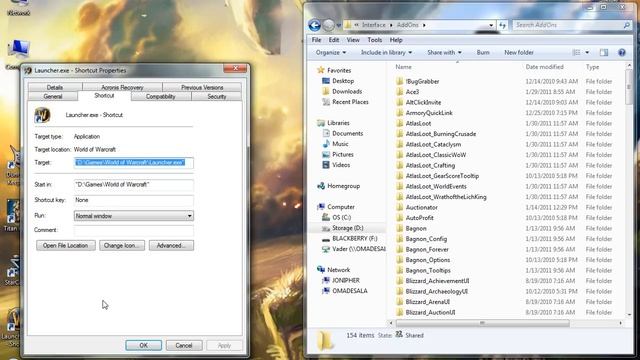Click the Change Icon button
The image size is (640, 360).
point(122,245)
